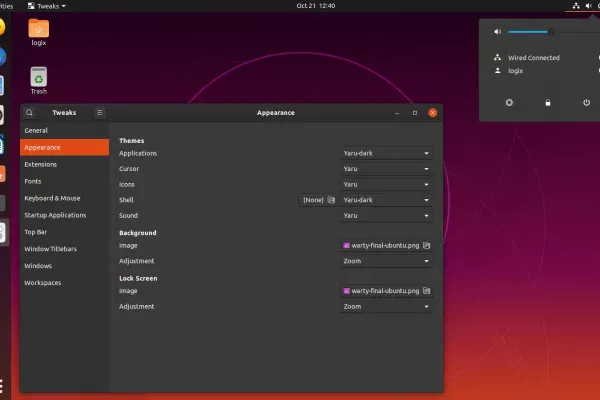This screenshot has width=600, height=400.
Task: Open the search in Tweaks header
Action: point(29,113)
